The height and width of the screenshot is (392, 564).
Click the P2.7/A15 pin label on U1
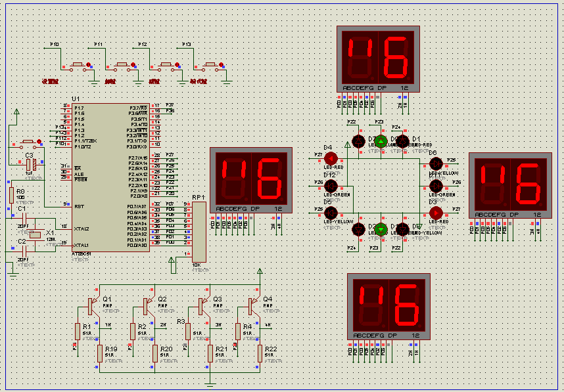click(x=138, y=158)
